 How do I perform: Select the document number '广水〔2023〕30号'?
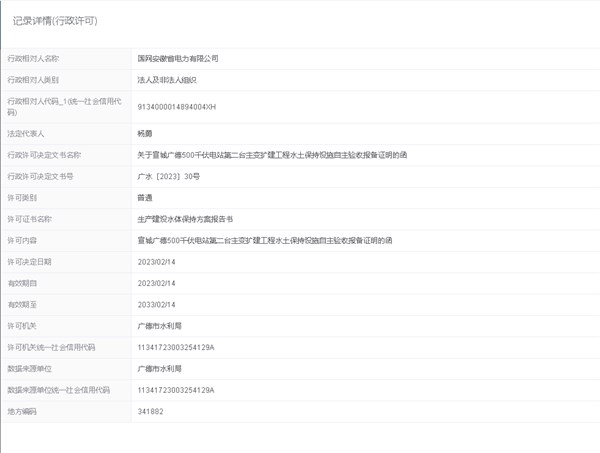[x=169, y=176]
